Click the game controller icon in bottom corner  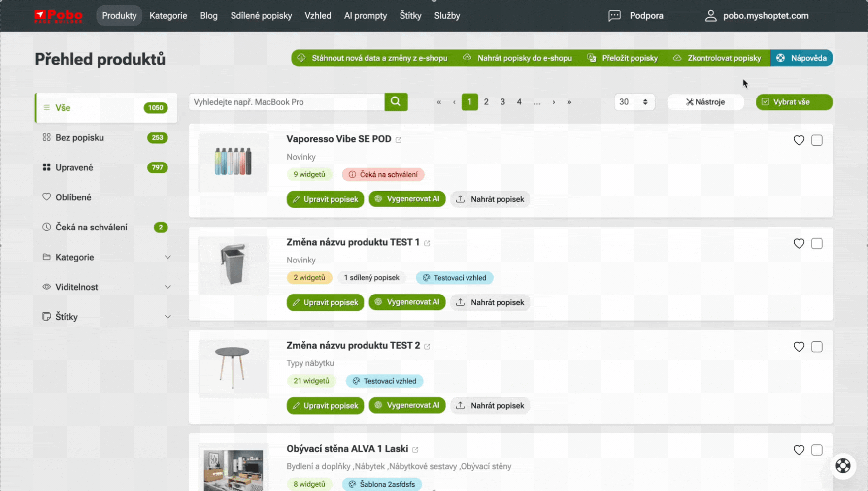tap(843, 466)
